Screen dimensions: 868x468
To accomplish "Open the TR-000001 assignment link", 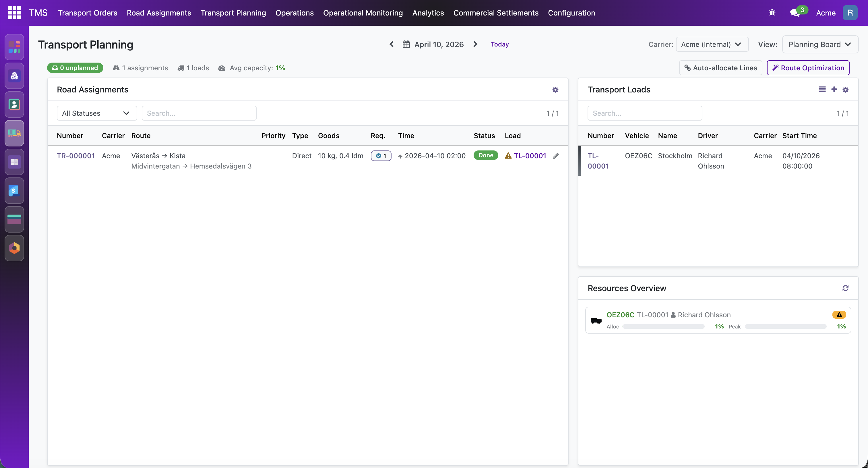I will coord(75,156).
